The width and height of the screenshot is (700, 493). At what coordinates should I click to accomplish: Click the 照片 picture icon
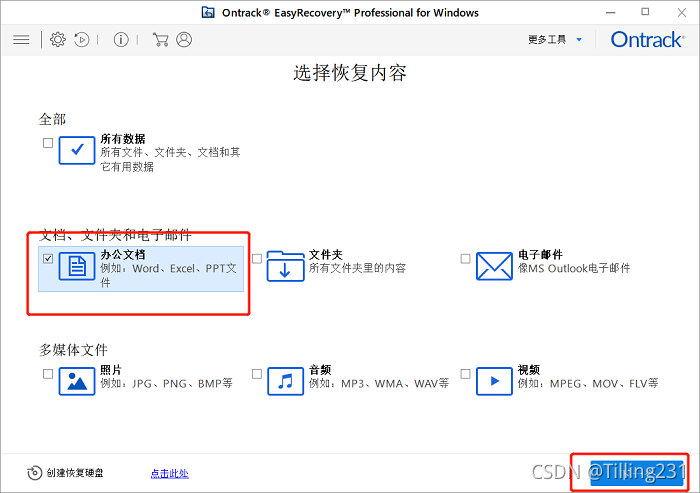click(77, 381)
